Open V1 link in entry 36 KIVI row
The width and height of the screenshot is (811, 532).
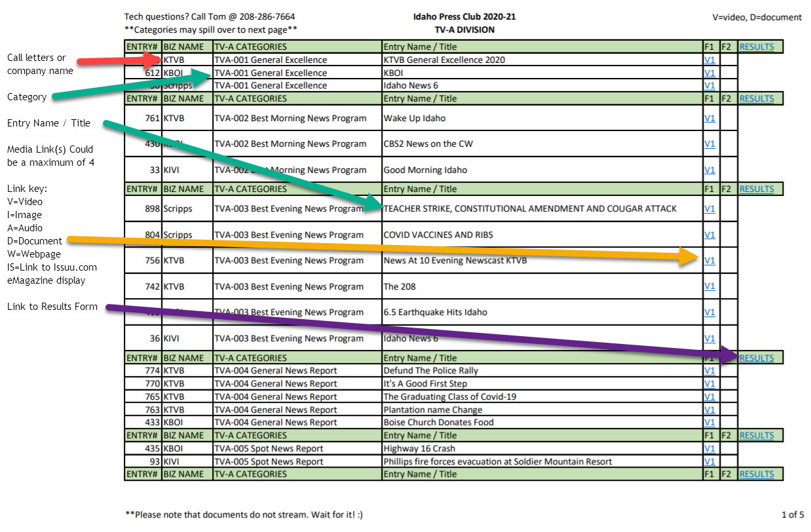pos(709,339)
